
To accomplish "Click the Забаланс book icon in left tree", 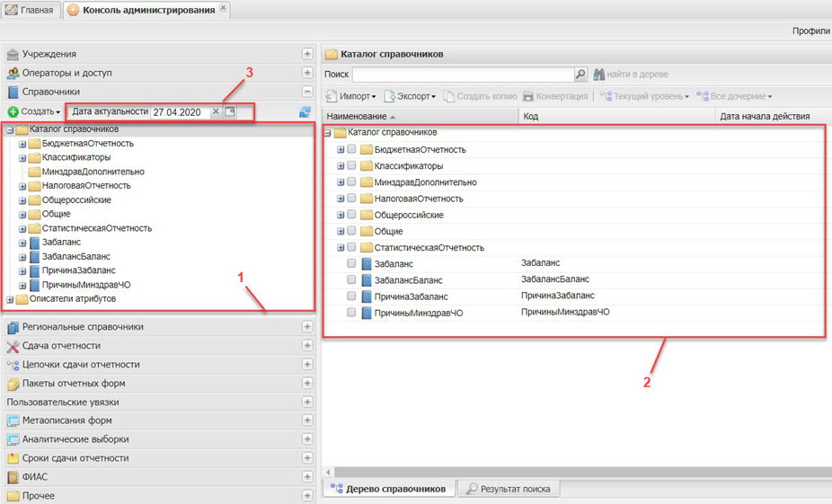I will click(x=34, y=243).
